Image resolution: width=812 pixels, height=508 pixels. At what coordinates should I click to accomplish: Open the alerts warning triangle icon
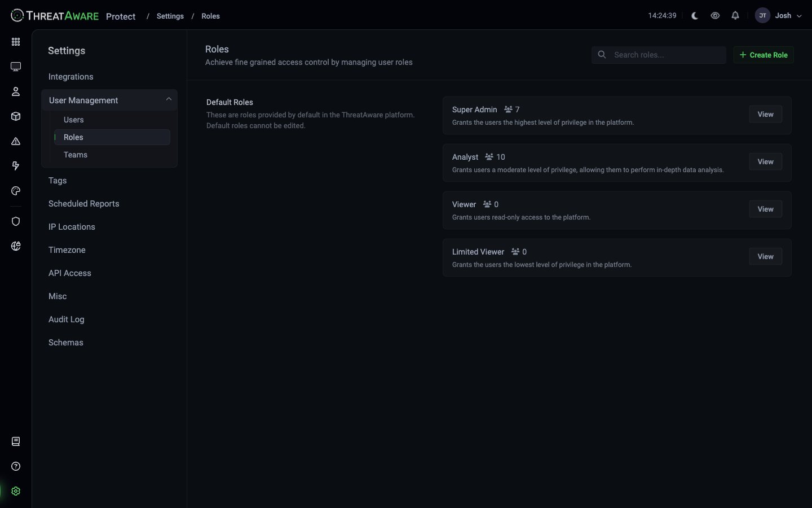coord(16,141)
